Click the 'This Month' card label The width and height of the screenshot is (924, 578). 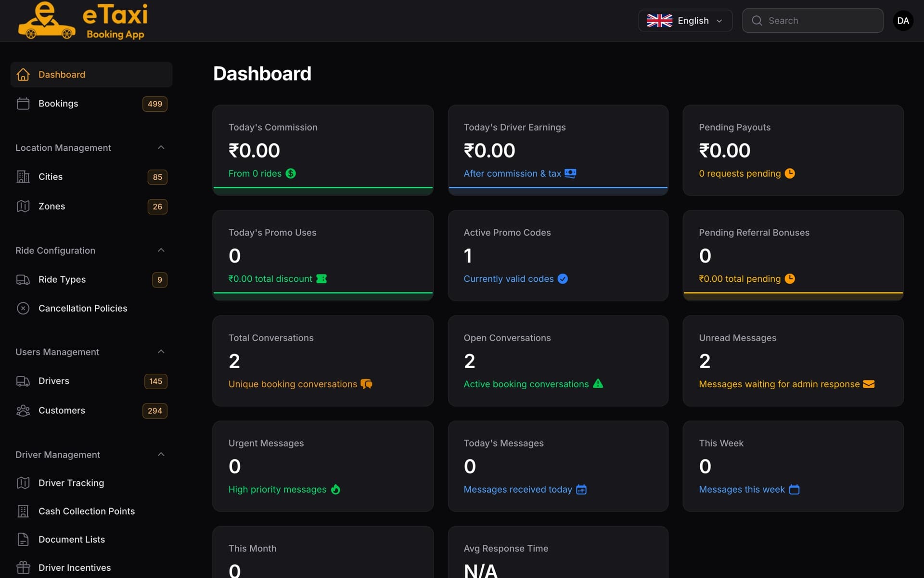click(252, 548)
